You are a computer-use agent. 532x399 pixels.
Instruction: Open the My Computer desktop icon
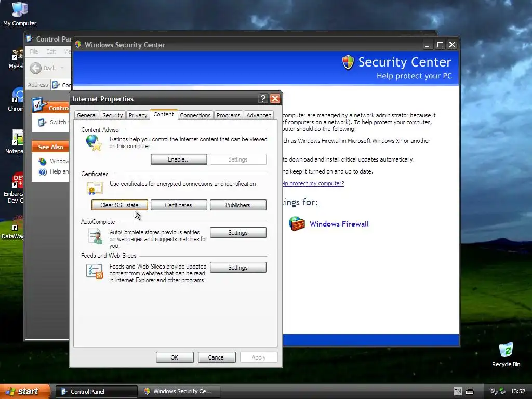pos(20,9)
